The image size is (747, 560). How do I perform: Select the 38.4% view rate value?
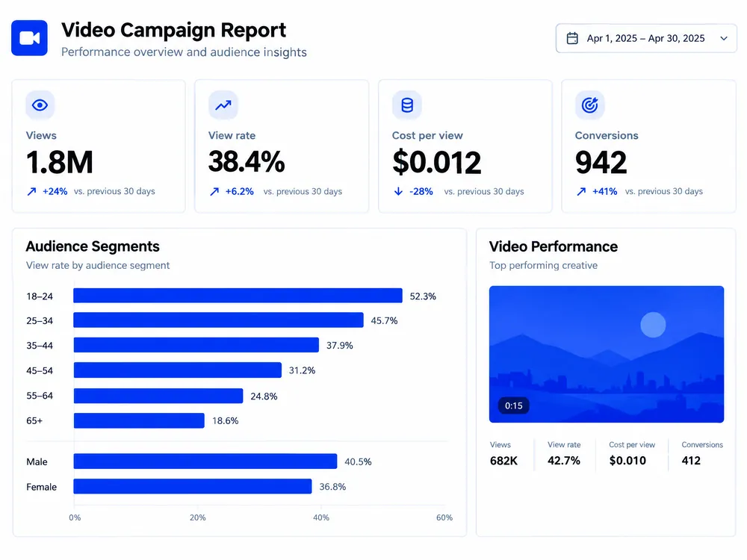[247, 162]
